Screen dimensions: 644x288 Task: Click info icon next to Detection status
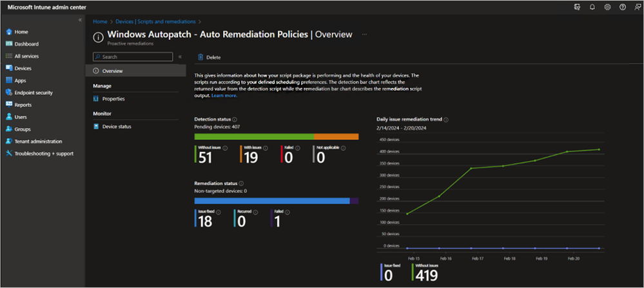point(235,119)
